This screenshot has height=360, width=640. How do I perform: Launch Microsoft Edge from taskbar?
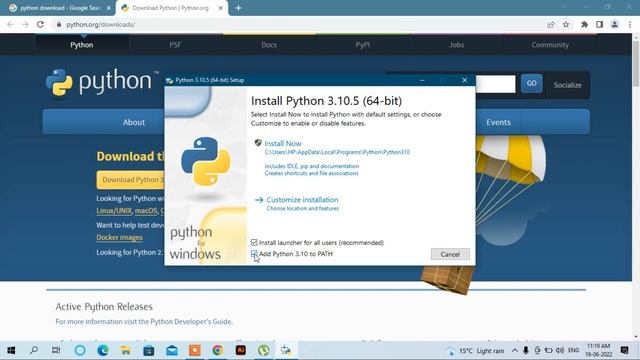[102, 350]
